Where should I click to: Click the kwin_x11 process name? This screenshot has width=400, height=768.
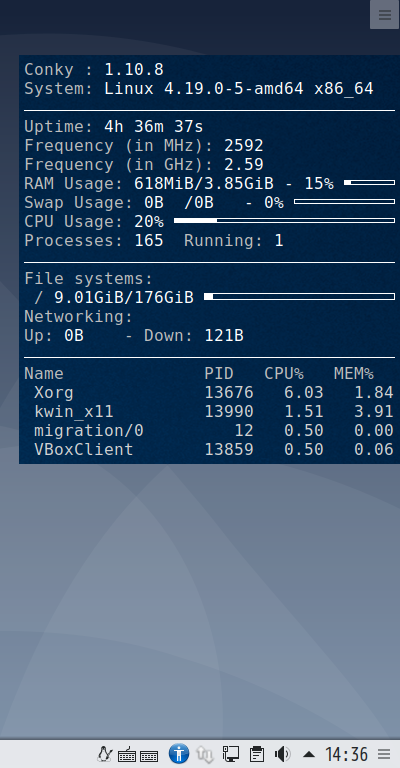pos(74,411)
